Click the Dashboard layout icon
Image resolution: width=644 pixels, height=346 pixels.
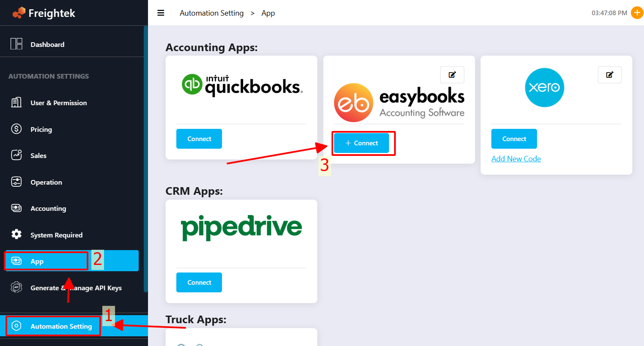[16, 44]
